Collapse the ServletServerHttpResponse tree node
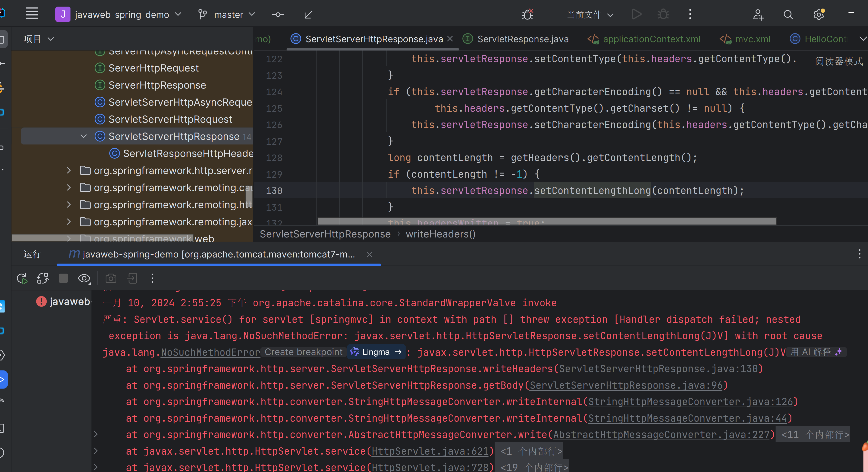This screenshot has width=868, height=472. pyautogui.click(x=84, y=136)
